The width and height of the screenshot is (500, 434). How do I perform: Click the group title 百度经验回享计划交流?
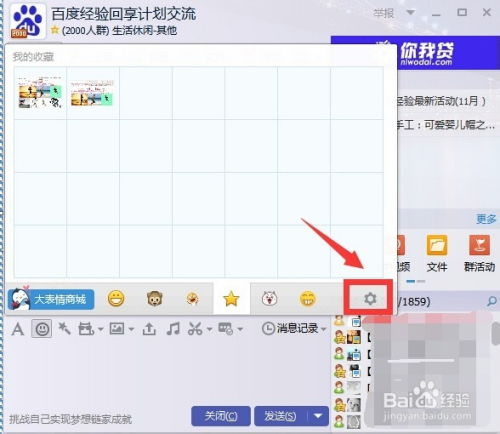123,14
